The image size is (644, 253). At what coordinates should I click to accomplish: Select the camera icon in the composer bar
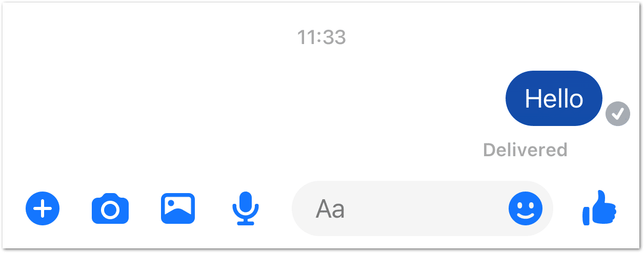pos(110,208)
